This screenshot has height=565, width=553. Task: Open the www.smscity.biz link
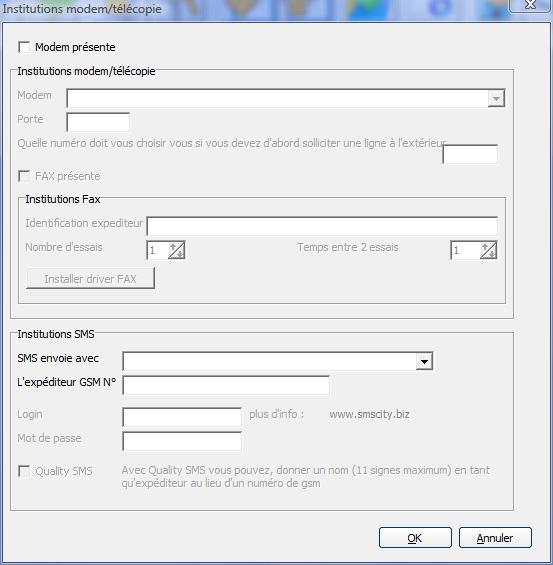coord(369,414)
